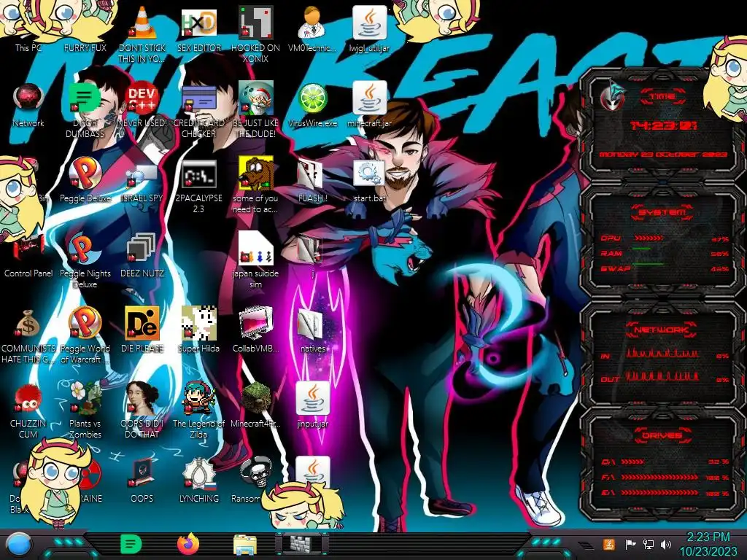Open the lwjgl_util.jar file
This screenshot has height=560, width=747.
coord(369,28)
